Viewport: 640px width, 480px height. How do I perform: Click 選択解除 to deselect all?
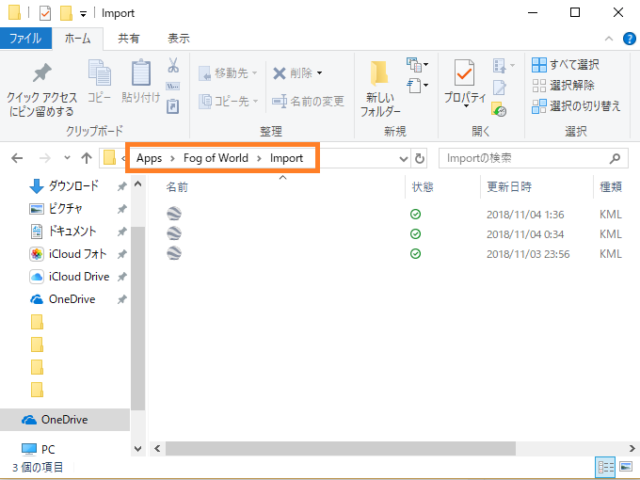tap(566, 85)
